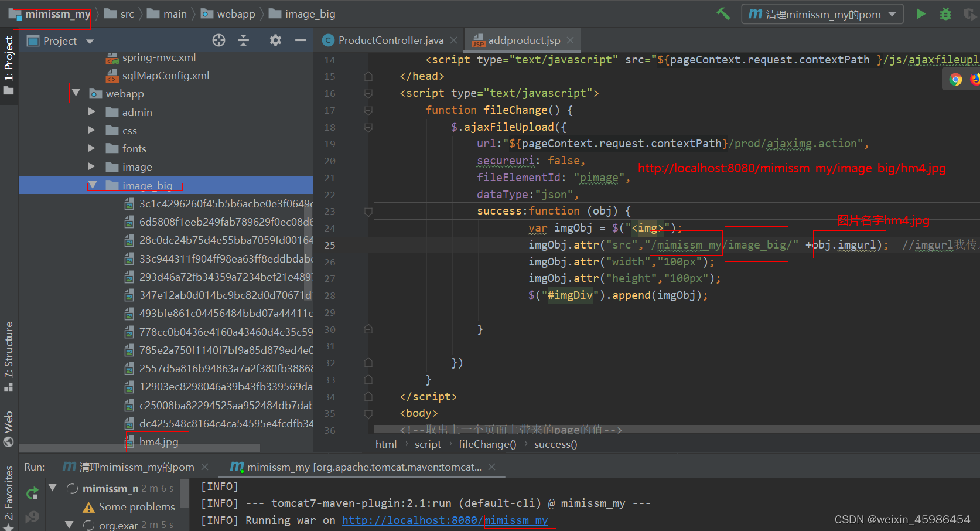Open the 2: Favorites tool window tab
The image size is (980, 531).
click(9, 497)
